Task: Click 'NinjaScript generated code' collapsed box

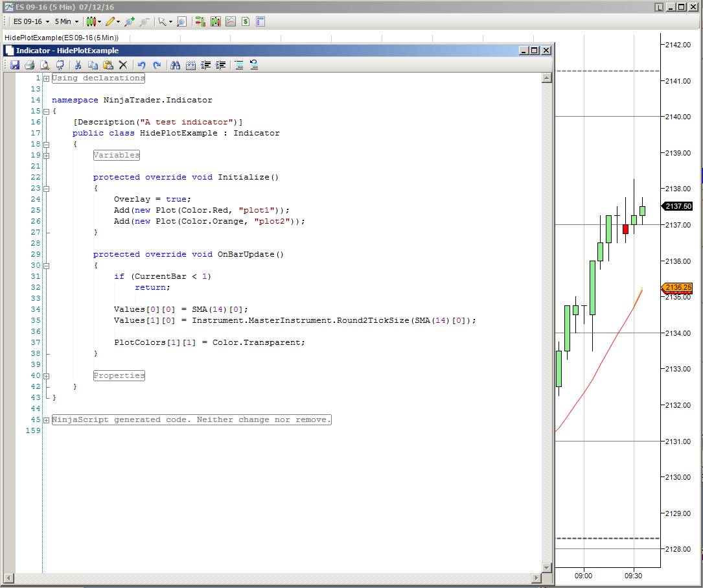Action: [191, 420]
